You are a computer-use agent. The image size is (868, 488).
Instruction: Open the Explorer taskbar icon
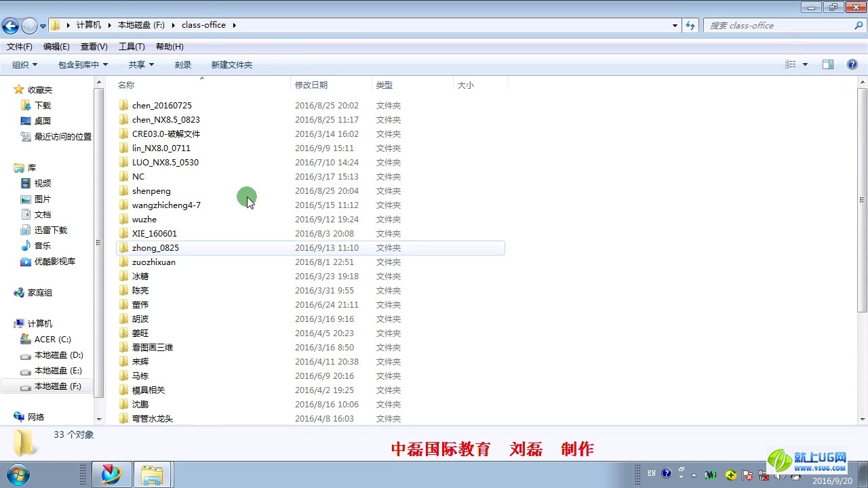pyautogui.click(x=151, y=474)
